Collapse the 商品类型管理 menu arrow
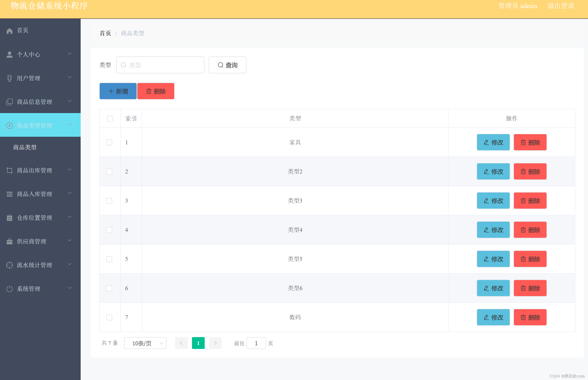The width and height of the screenshot is (588, 380). coord(70,125)
